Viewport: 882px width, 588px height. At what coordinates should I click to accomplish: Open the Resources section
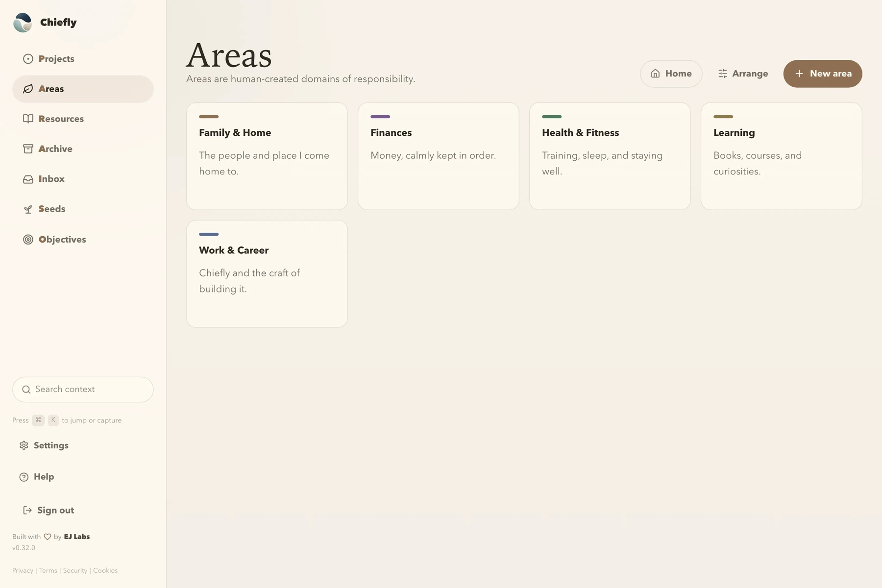(x=83, y=119)
